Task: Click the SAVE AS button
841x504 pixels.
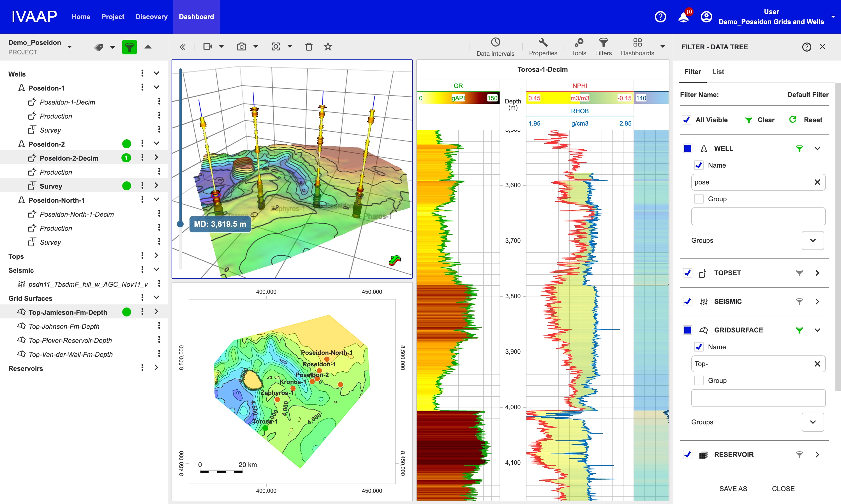Action: [x=733, y=489]
